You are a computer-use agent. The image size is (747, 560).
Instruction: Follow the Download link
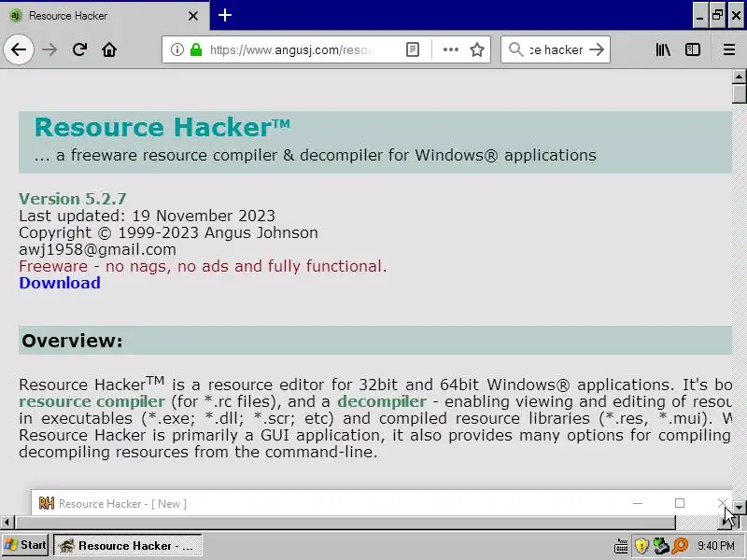[x=60, y=283]
